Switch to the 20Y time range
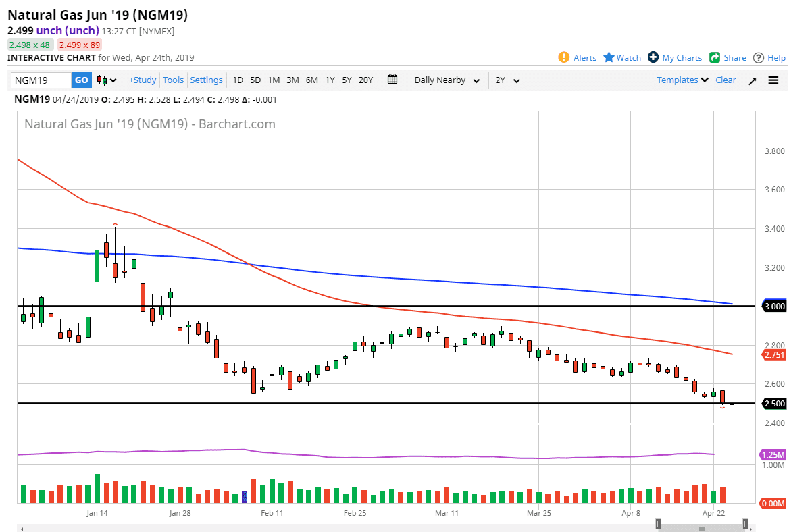 pos(365,80)
